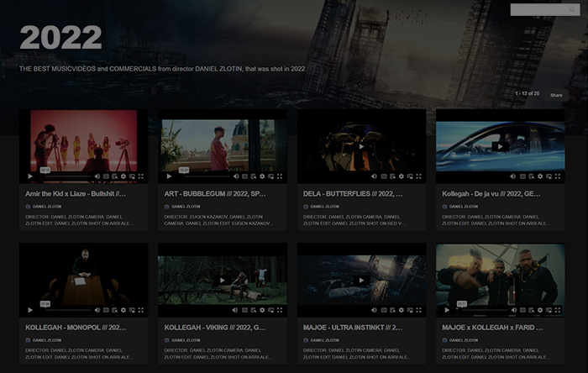Open DANIEL ZLOTIN author link under Kollegah - De ja vu
The width and height of the screenshot is (588, 373).
(x=464, y=207)
